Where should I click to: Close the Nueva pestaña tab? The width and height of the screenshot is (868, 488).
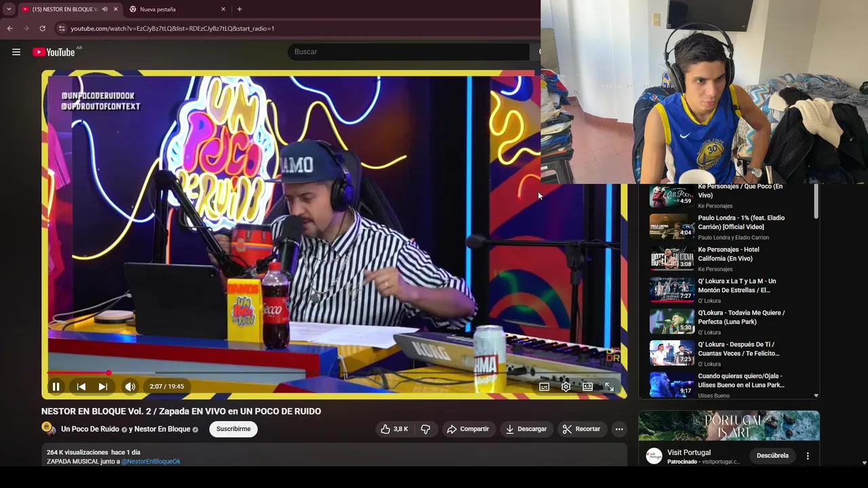(223, 9)
